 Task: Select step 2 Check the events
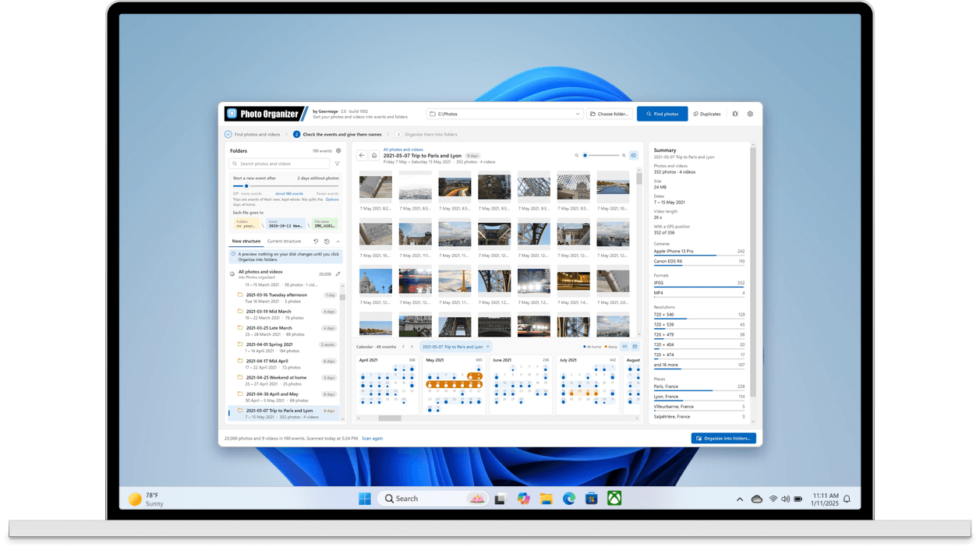point(338,135)
